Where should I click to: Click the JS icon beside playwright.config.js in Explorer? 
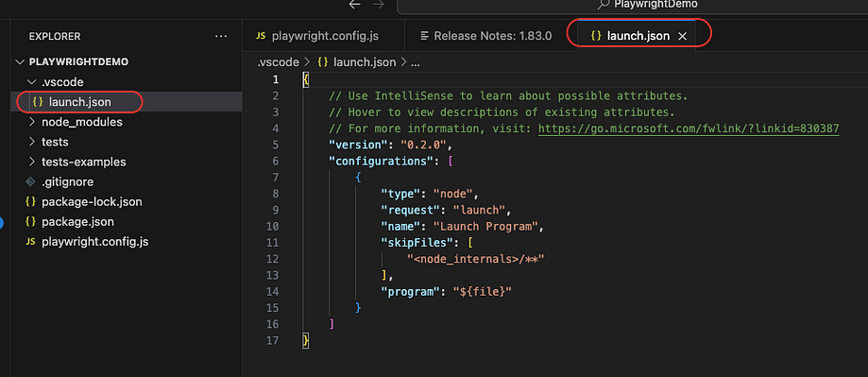pyautogui.click(x=31, y=242)
